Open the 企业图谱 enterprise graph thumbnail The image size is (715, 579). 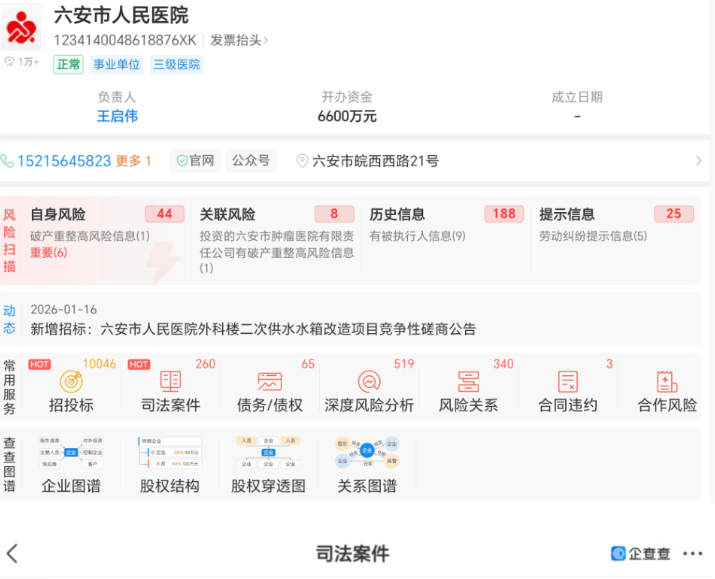pyautogui.click(x=71, y=455)
